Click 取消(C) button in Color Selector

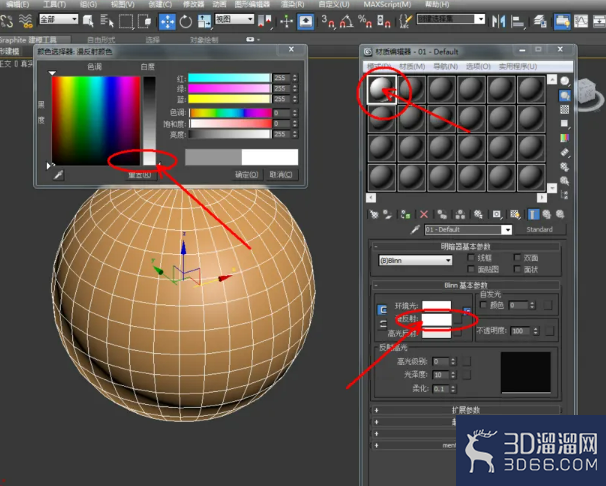[281, 175]
